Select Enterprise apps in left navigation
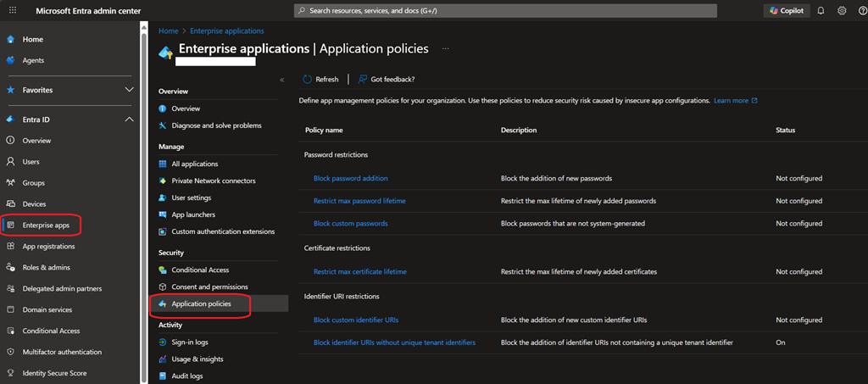The width and height of the screenshot is (868, 384). [46, 225]
